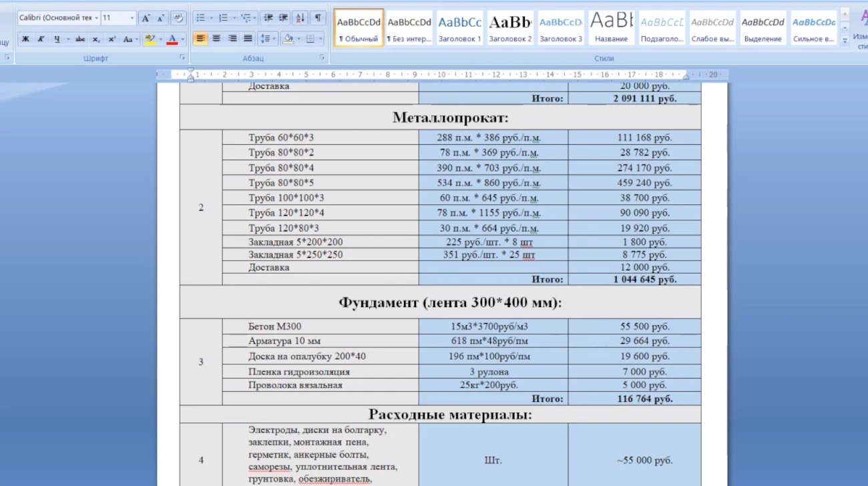Increase the paragraph indent
Screen dimensions: 868x486
(x=283, y=18)
